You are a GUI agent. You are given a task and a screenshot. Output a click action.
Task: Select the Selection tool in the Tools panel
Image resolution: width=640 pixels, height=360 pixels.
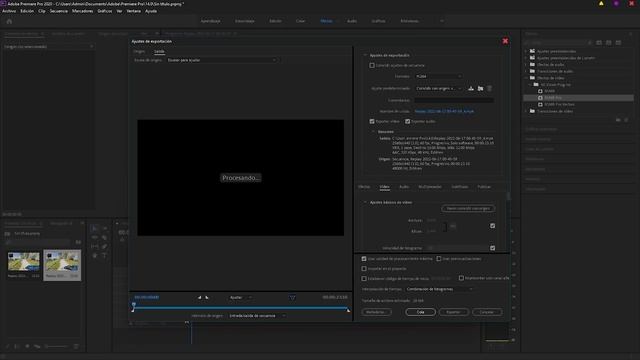(94, 229)
